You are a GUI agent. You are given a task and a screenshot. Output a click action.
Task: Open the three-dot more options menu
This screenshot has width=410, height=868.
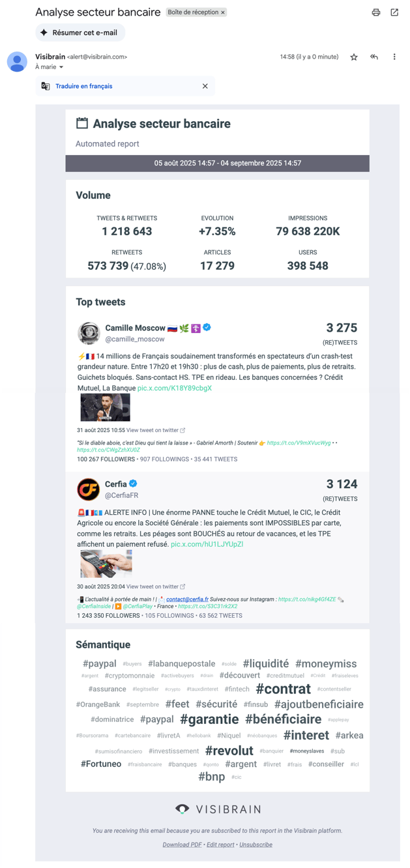pyautogui.click(x=394, y=57)
